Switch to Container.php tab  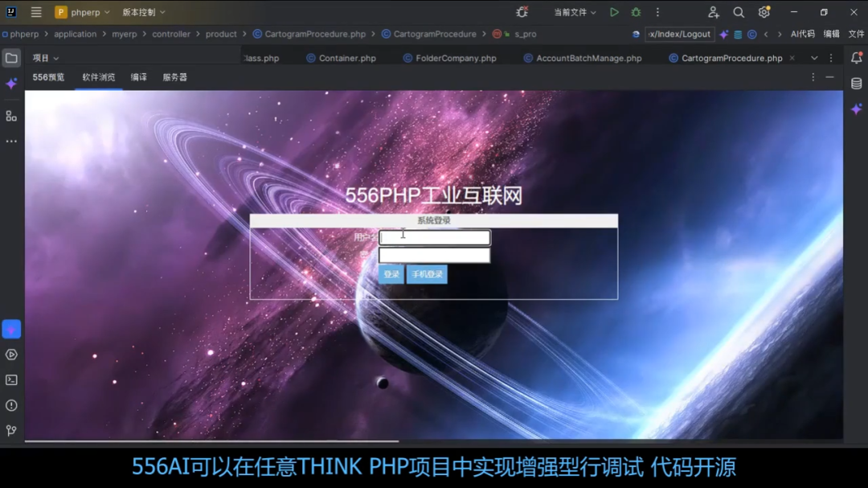[x=341, y=58]
